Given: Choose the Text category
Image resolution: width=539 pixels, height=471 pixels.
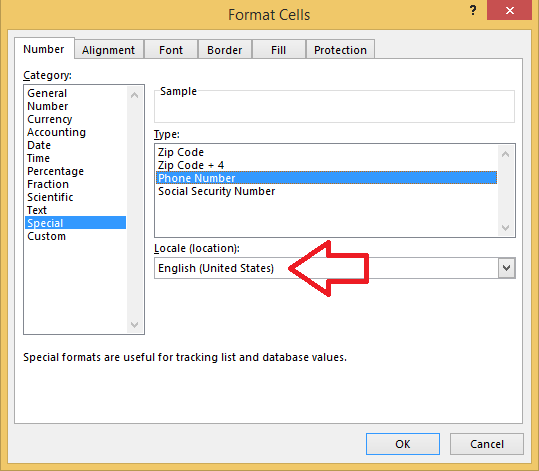Looking at the screenshot, I should click(x=76, y=210).
